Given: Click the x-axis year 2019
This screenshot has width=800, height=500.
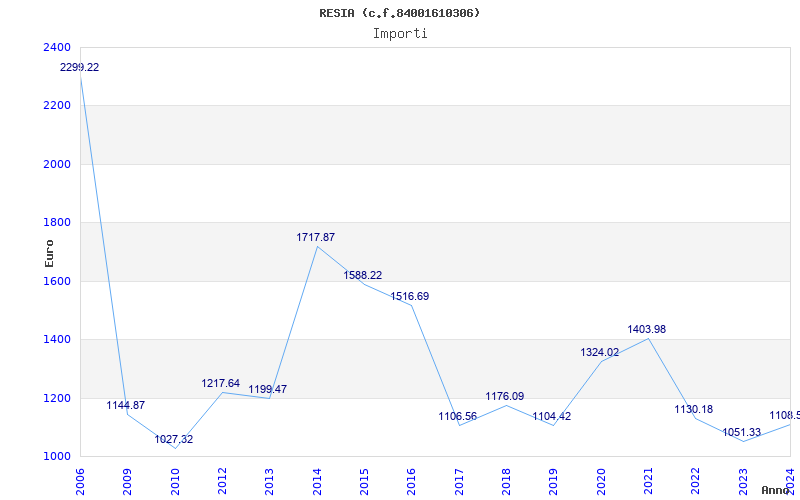Looking at the screenshot, I should tap(554, 482).
